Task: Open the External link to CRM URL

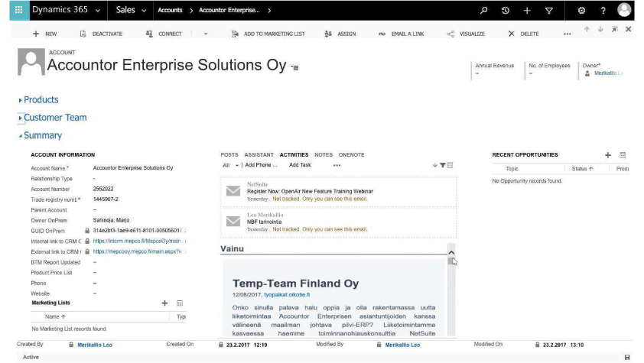Action: (137, 251)
